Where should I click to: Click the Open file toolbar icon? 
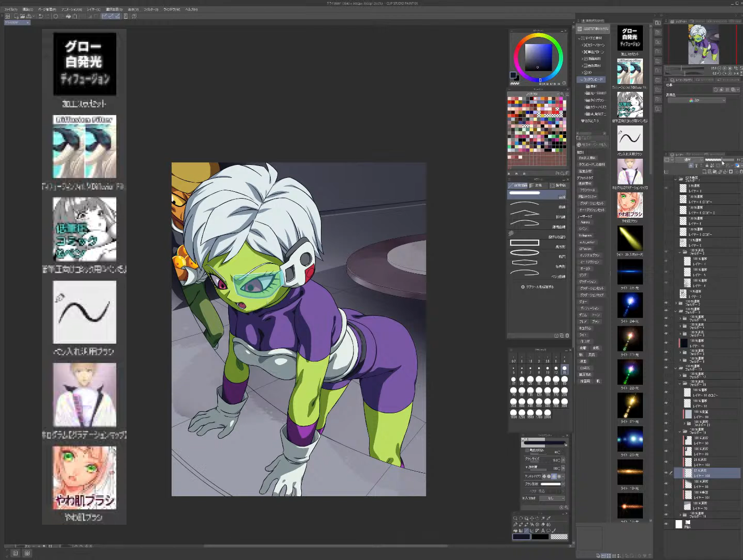tap(22, 16)
